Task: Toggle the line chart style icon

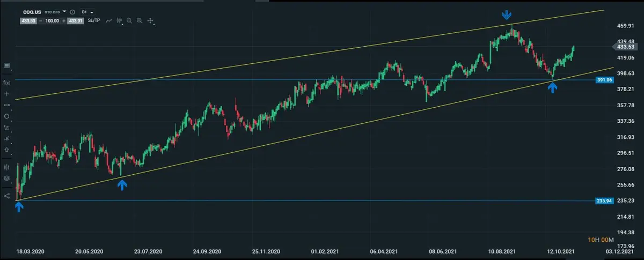Action: point(109,21)
